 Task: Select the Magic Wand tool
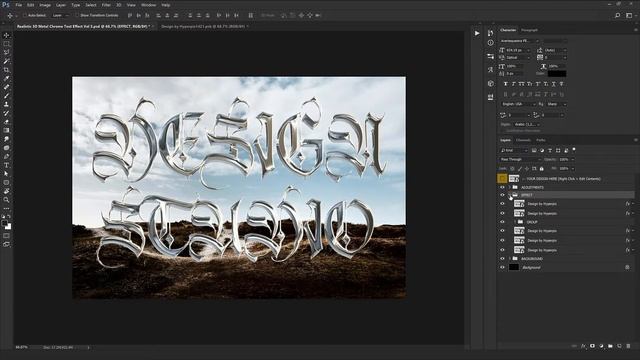click(7, 61)
